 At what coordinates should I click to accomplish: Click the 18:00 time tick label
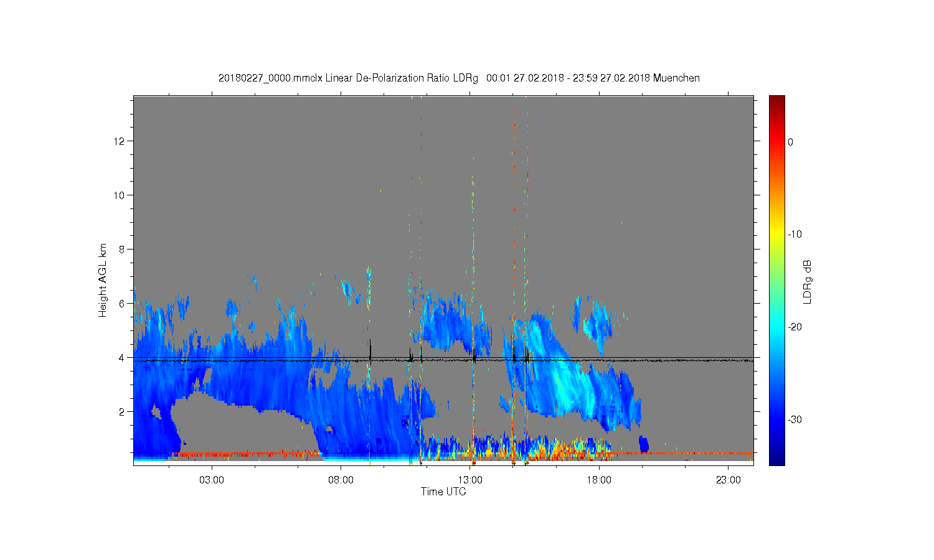point(600,480)
